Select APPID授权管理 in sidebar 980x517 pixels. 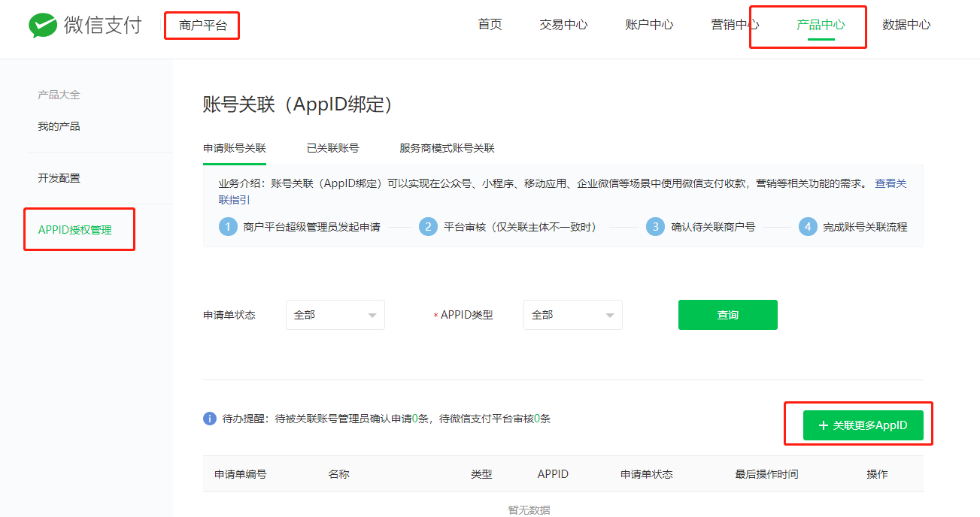74,230
